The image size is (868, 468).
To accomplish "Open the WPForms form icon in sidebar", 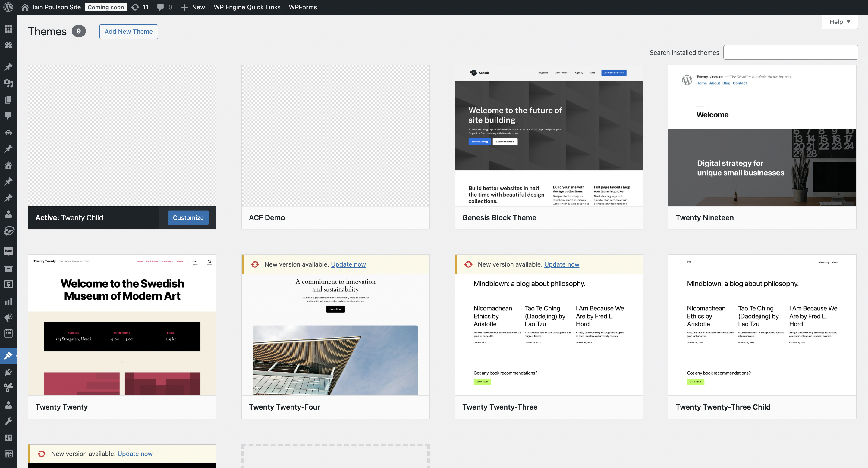I will [x=8, y=333].
